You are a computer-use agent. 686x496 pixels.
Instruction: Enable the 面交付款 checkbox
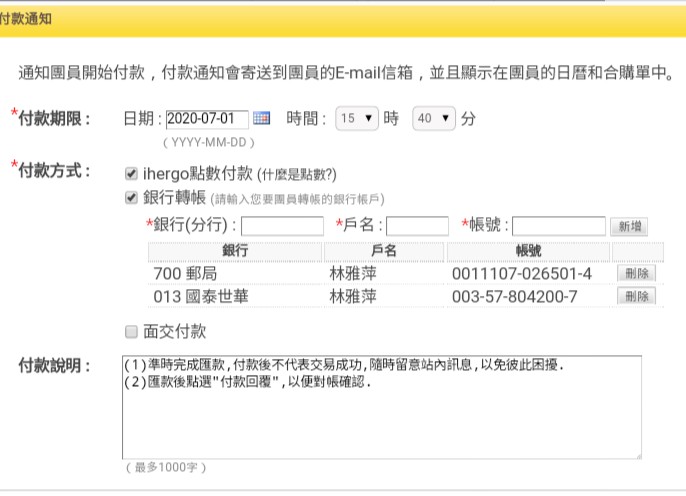131,332
